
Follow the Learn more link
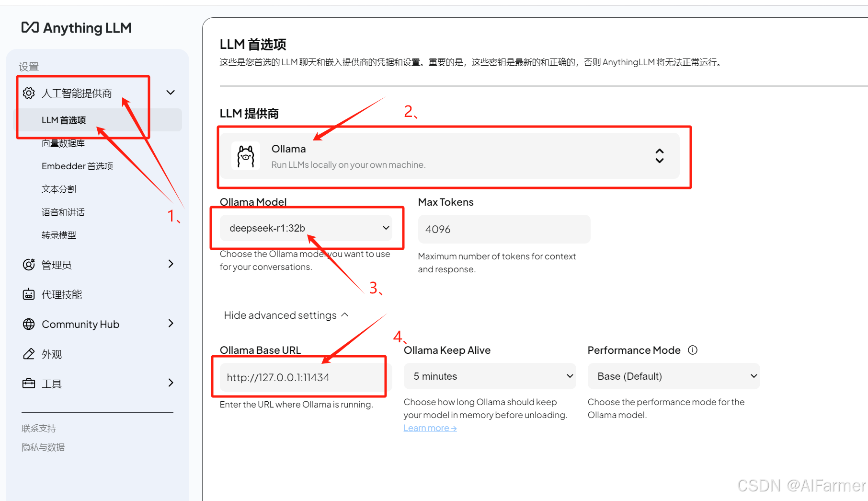coord(430,428)
